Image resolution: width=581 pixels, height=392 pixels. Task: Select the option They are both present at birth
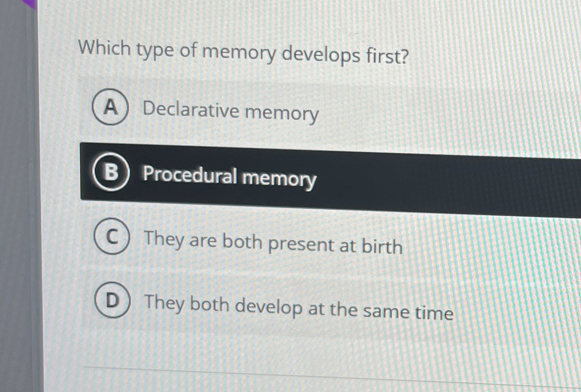pyautogui.click(x=273, y=243)
